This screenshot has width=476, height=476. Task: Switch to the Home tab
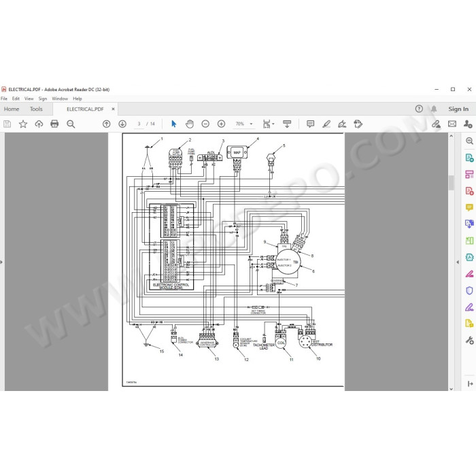[x=12, y=109]
